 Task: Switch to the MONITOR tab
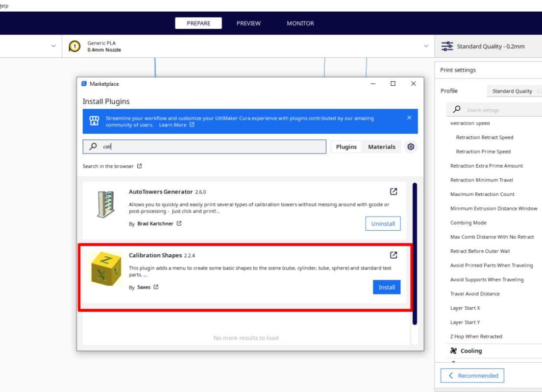(x=300, y=23)
